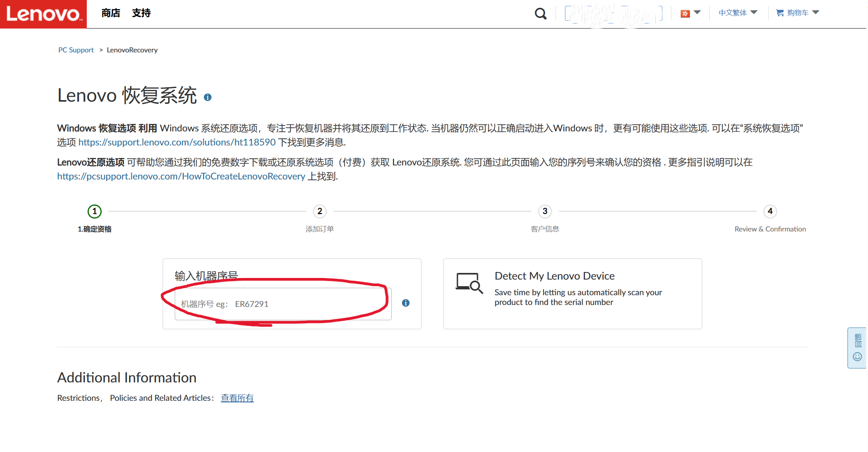Select step 2 circle 添加订单
The width and height of the screenshot is (868, 452).
(x=320, y=212)
